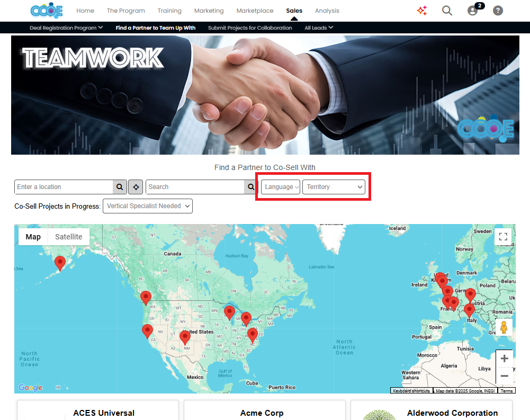530x420 pixels.
Task: Open Acme Corp partner card
Action: coord(265,410)
